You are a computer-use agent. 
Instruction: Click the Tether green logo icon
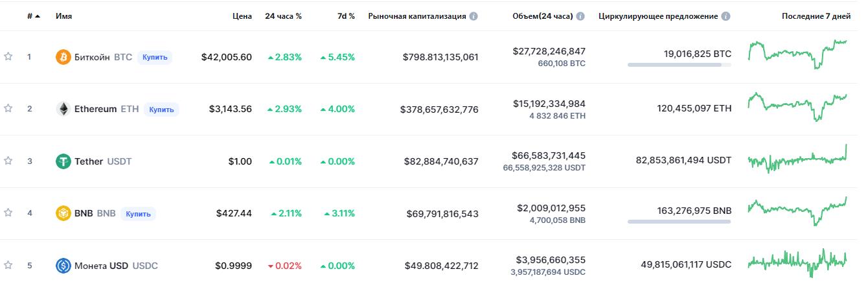(x=63, y=161)
